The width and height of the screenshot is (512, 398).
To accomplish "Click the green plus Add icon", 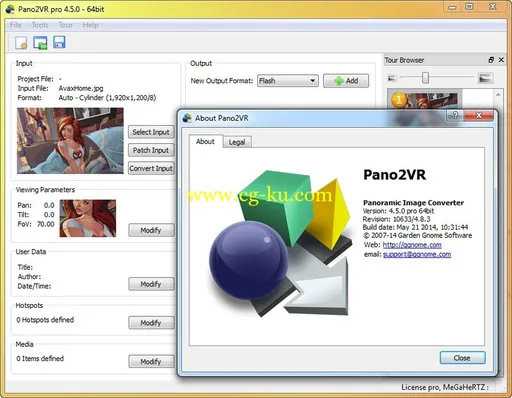I will 339,81.
